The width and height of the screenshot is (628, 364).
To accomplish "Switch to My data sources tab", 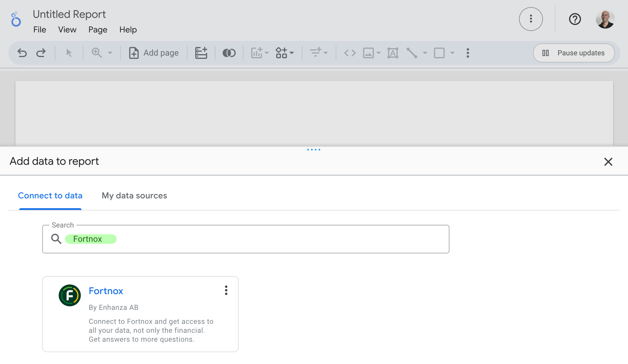I will [x=134, y=196].
